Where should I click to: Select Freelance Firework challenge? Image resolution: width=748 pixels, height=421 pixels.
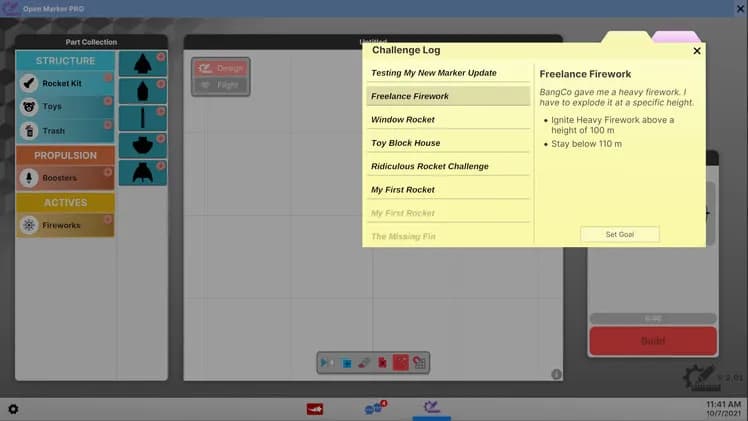coord(448,96)
